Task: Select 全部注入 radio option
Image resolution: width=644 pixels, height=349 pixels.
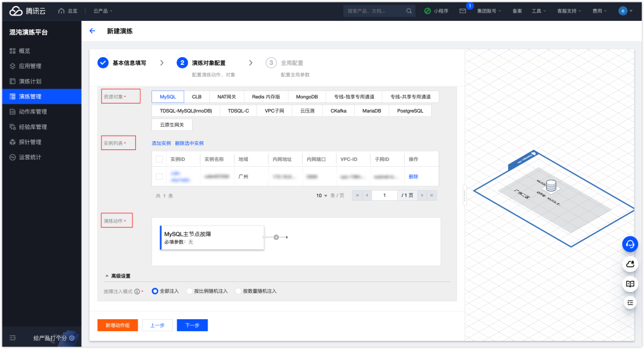Action: tap(155, 291)
